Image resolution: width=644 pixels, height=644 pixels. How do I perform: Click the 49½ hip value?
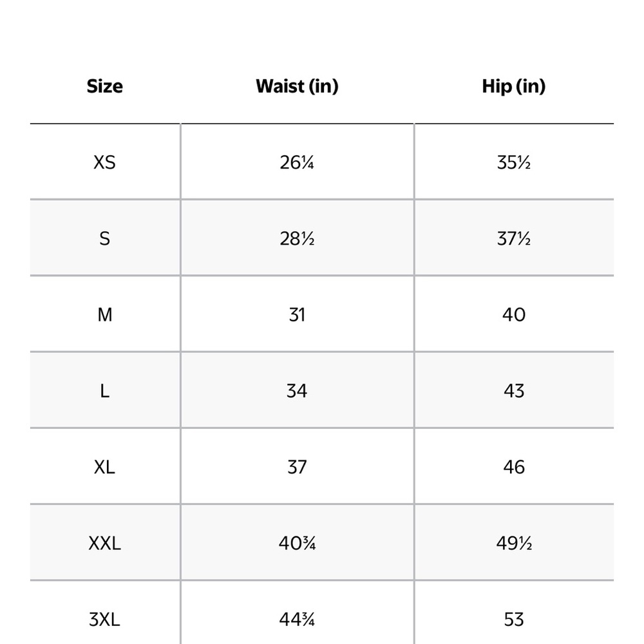[x=514, y=544]
